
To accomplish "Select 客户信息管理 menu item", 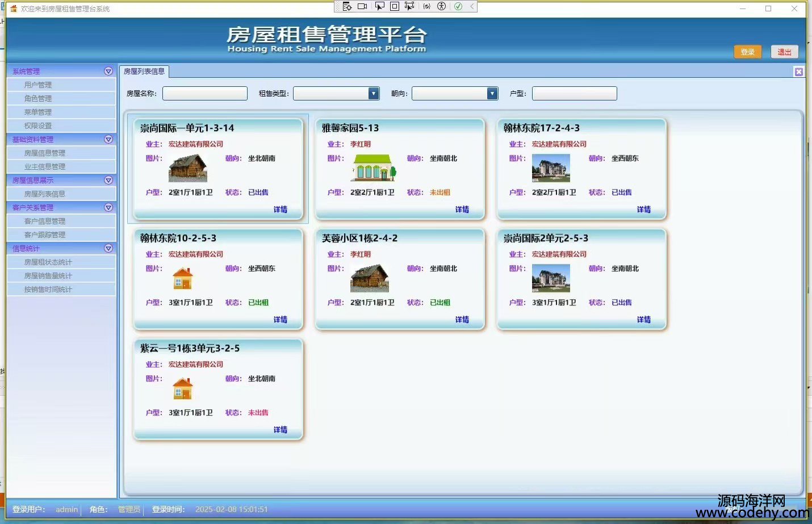I will tap(45, 221).
